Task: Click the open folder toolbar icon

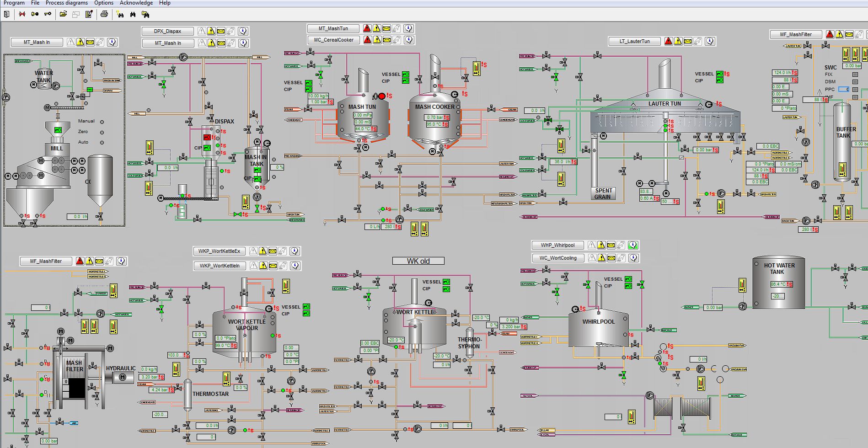Action: pos(63,14)
